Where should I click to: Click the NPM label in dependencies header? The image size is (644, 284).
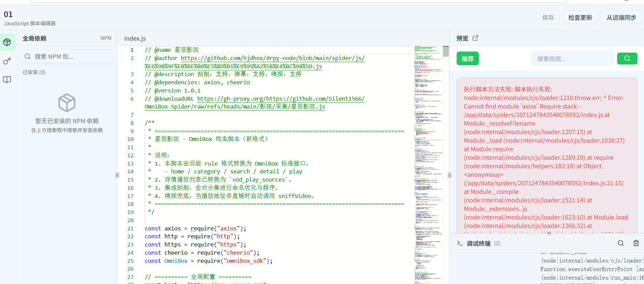(106, 38)
